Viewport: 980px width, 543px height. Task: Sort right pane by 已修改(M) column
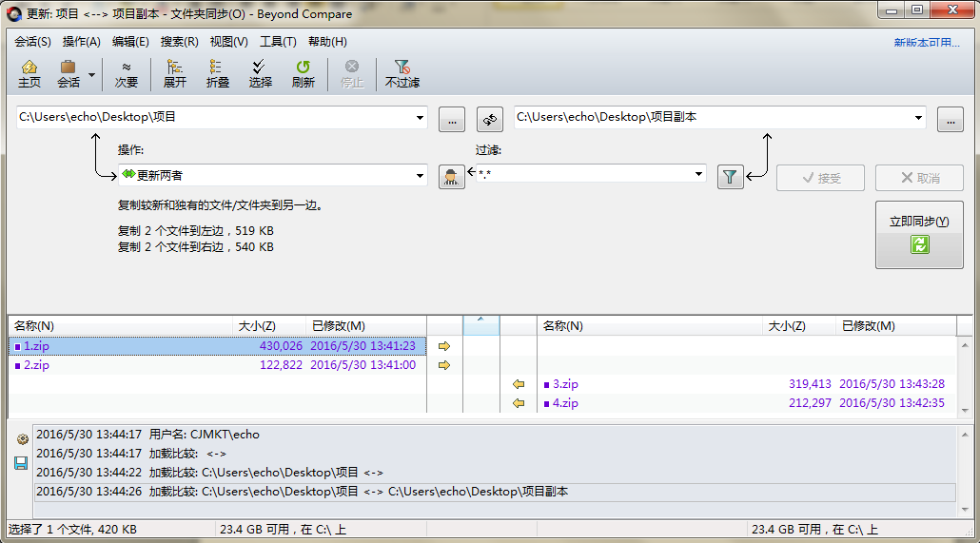point(896,326)
